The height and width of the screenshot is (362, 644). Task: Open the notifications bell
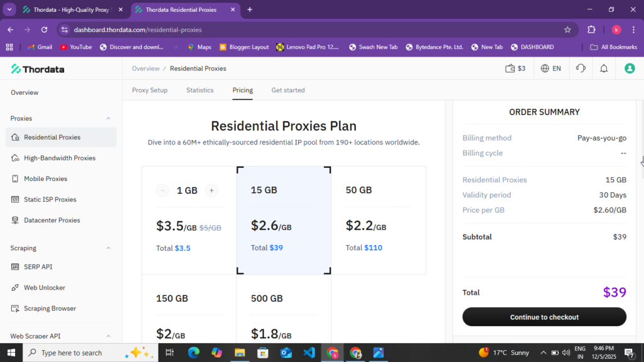(603, 68)
